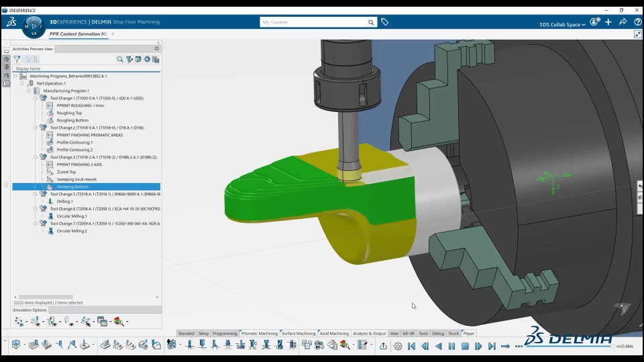Switch to Programming tab
Screen dimensions: 644x362
coord(225,333)
